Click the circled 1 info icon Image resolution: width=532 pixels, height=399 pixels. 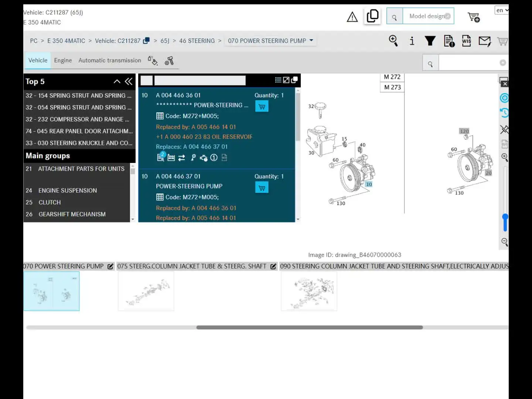214,158
